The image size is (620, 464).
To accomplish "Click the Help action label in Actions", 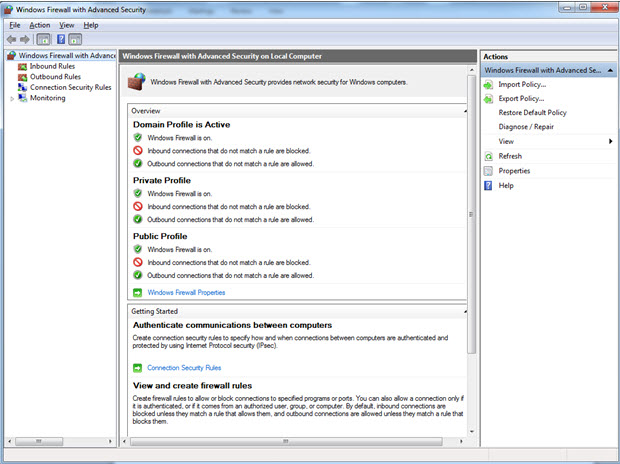I will click(506, 186).
